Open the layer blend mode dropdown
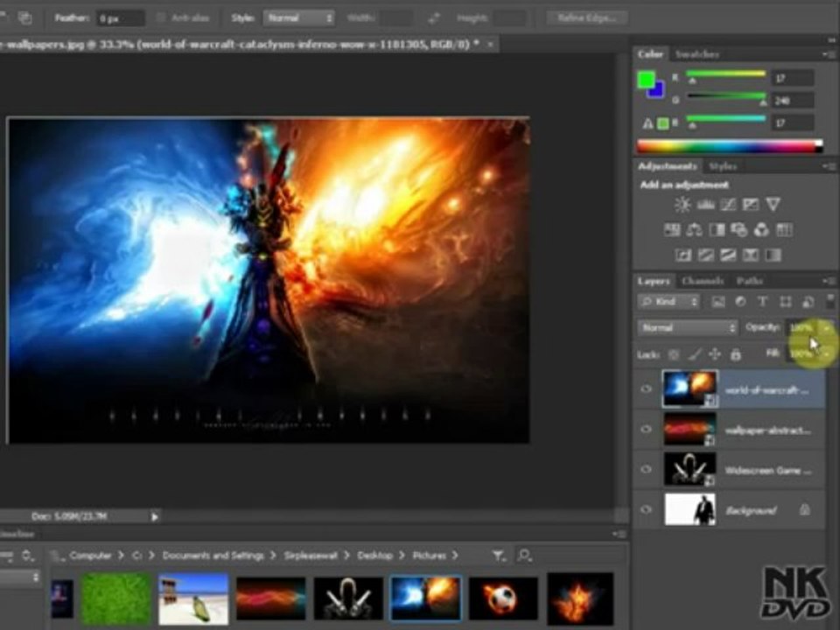The image size is (840, 630). (x=688, y=328)
